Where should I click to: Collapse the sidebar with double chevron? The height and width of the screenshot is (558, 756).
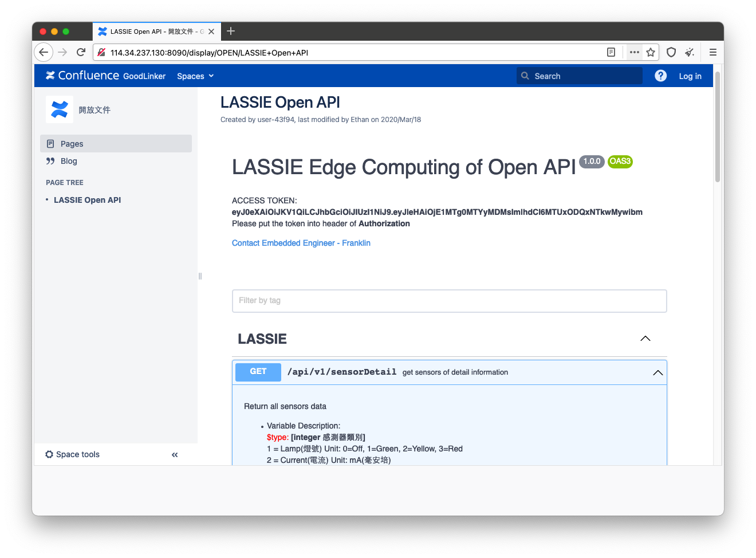click(175, 454)
